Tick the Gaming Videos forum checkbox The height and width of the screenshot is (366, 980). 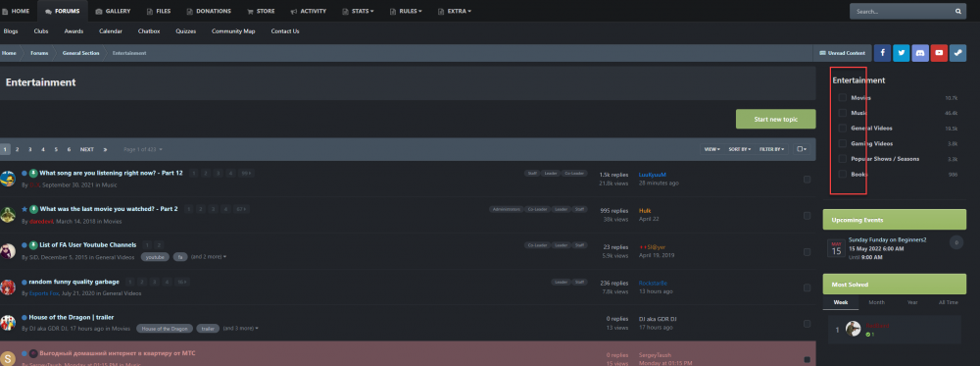pos(843,144)
